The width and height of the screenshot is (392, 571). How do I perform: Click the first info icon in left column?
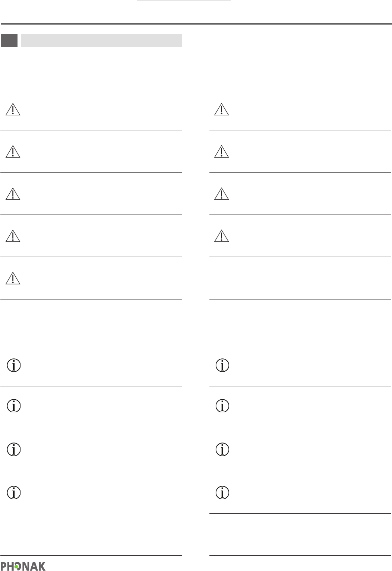coord(14,365)
